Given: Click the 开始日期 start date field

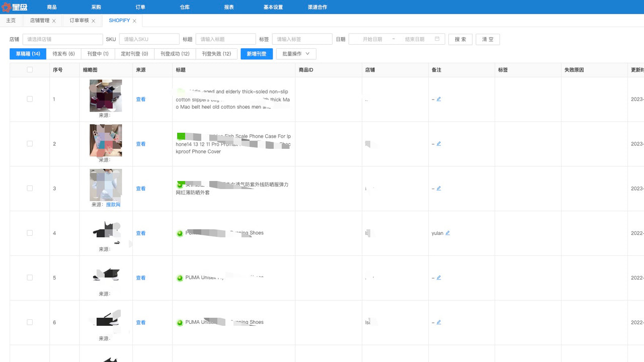Looking at the screenshot, I should 372,39.
